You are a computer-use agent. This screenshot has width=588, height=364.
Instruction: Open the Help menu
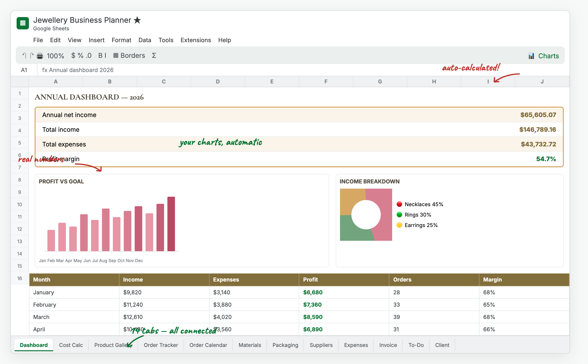pyautogui.click(x=225, y=40)
